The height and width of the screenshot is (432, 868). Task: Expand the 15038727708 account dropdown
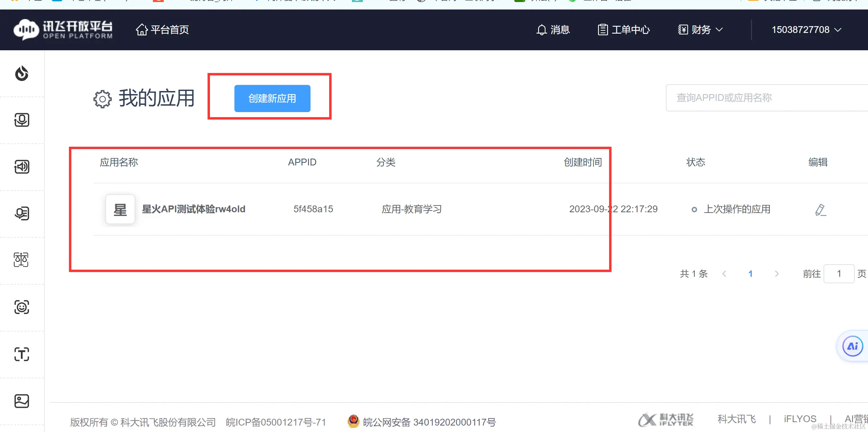807,30
